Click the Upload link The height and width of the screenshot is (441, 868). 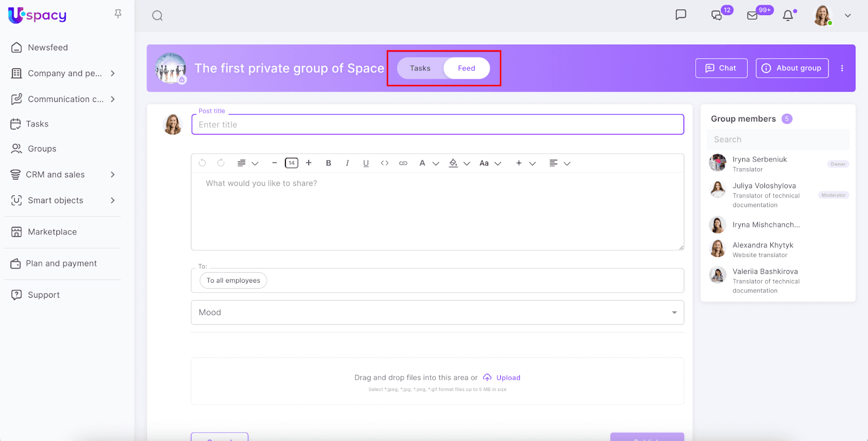click(x=508, y=378)
